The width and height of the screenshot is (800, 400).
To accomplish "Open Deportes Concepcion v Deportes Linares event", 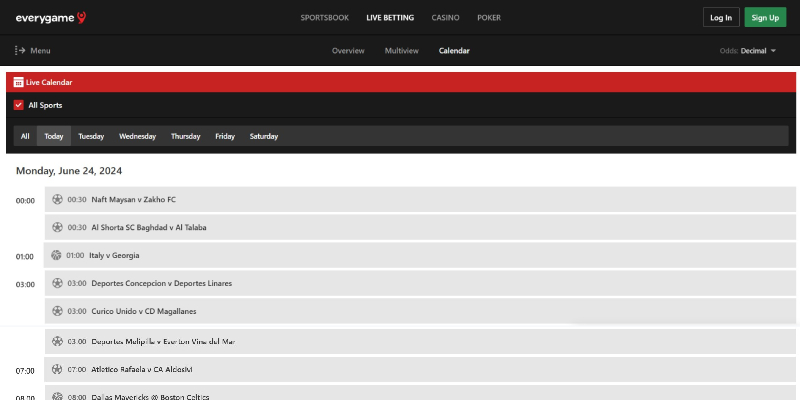I will coord(420,283).
